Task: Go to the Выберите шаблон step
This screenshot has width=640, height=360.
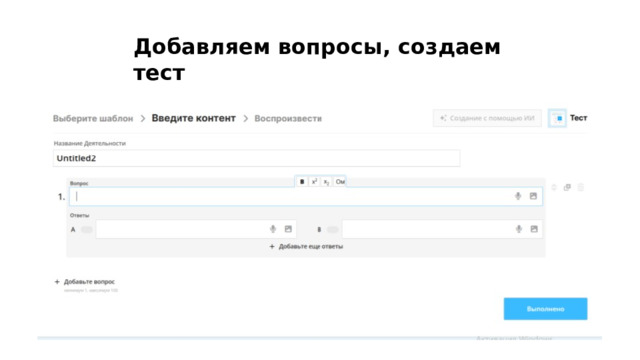Action: [93, 119]
